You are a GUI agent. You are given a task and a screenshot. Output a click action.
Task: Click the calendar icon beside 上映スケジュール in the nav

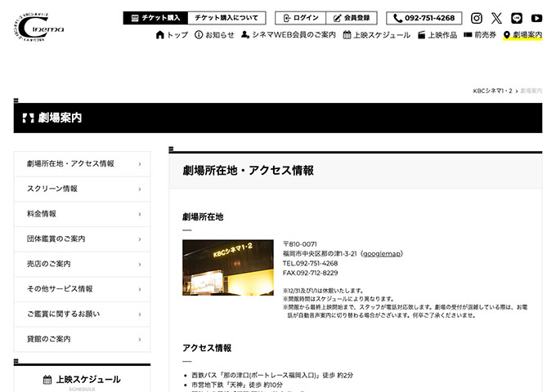point(347,34)
